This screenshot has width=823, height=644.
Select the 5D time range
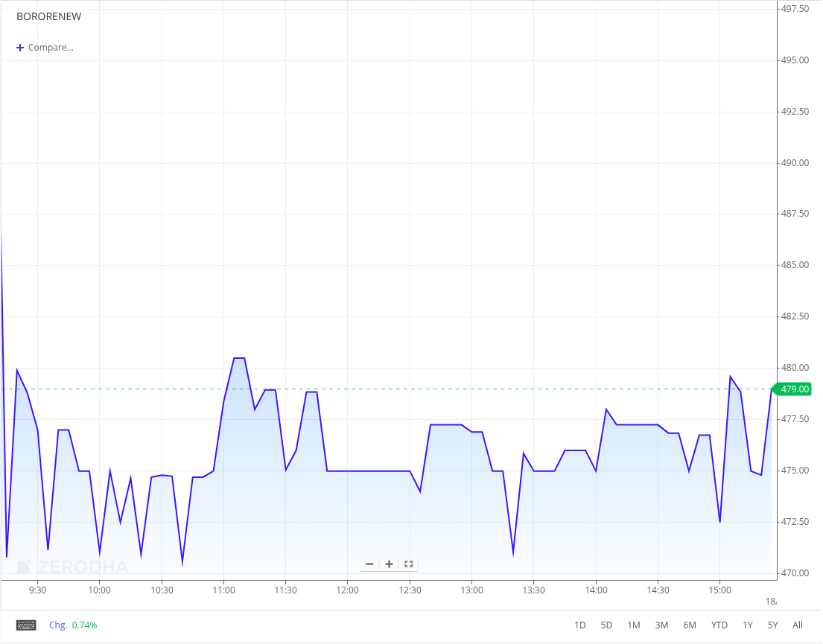(606, 625)
